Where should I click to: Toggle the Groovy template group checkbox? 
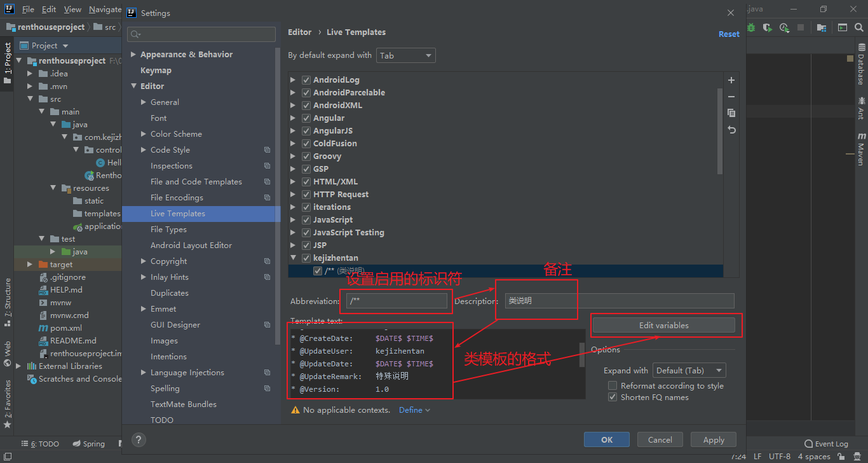click(306, 156)
